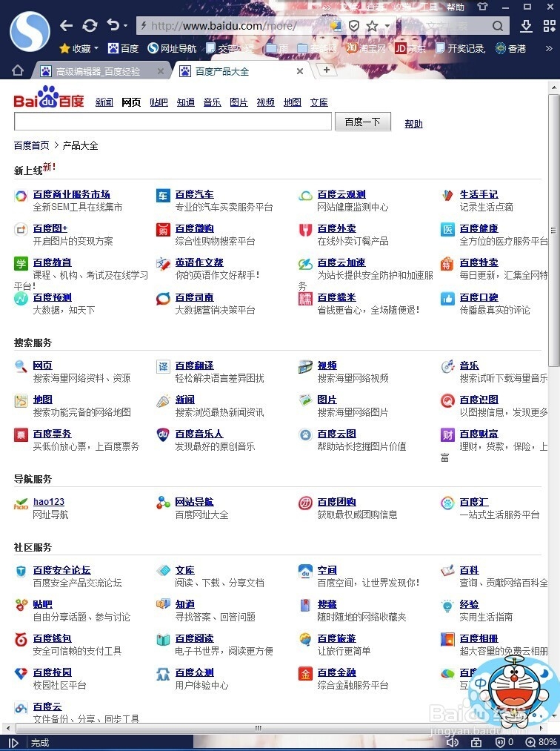
Task: Open the 百度钱包 link
Action: coord(52,638)
